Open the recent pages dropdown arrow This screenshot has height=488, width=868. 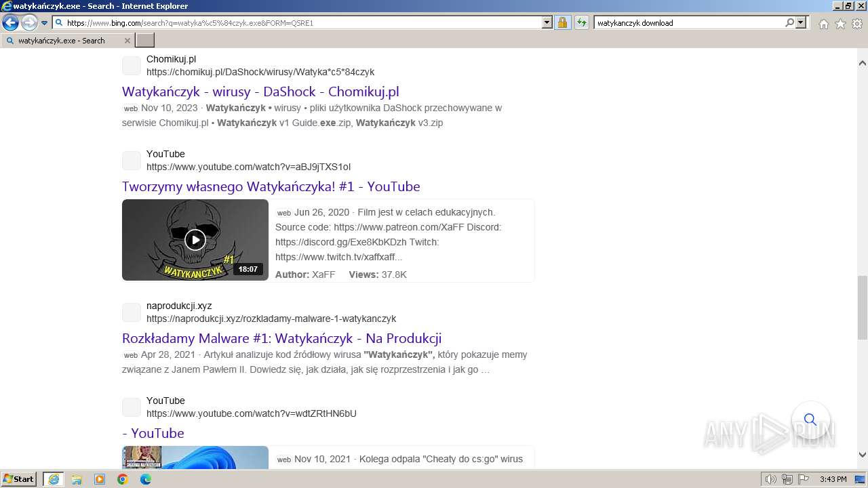click(x=45, y=22)
